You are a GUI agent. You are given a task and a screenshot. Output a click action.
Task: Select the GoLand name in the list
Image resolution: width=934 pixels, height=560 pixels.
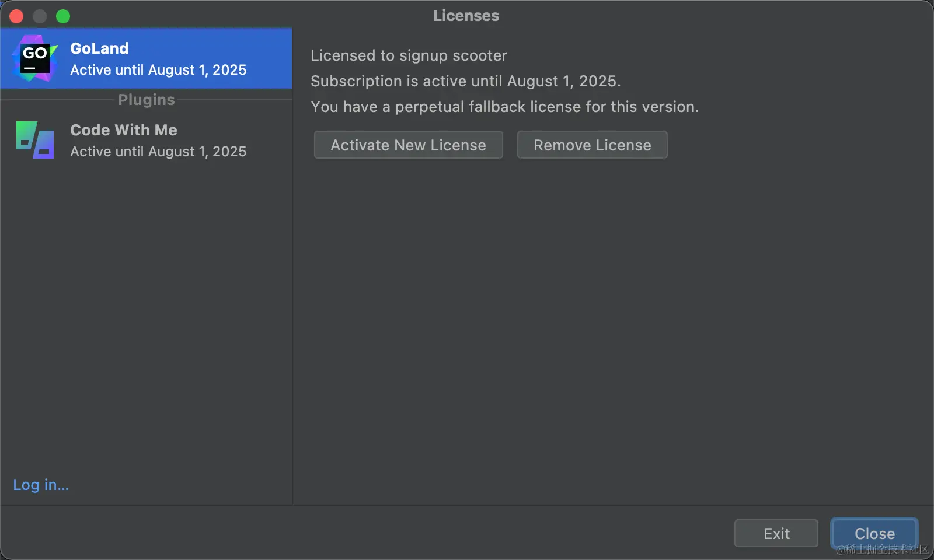click(99, 48)
